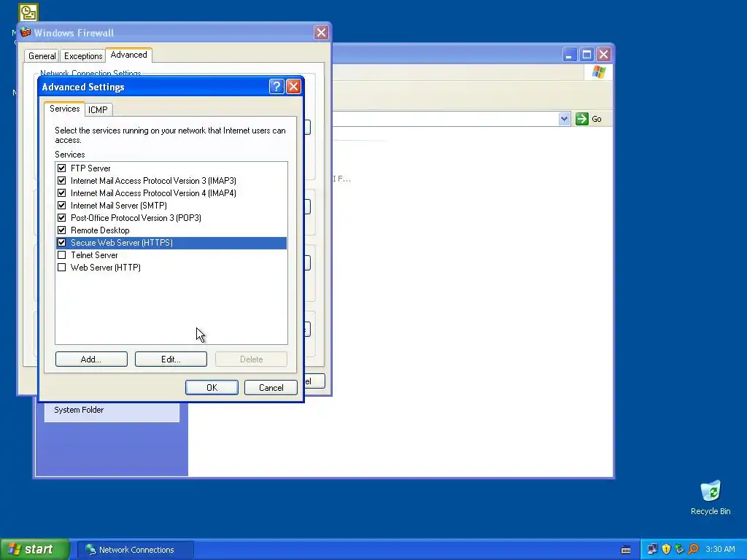Image resolution: width=747 pixels, height=560 pixels.
Task: Click the safely remove hardware tray icon
Action: coord(679,550)
